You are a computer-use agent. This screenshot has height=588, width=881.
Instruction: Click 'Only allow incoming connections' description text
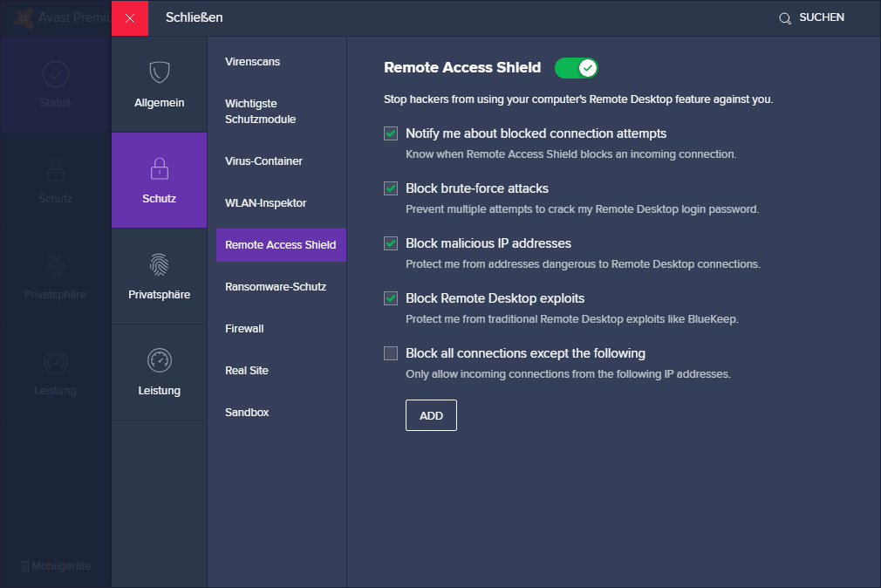pos(568,374)
